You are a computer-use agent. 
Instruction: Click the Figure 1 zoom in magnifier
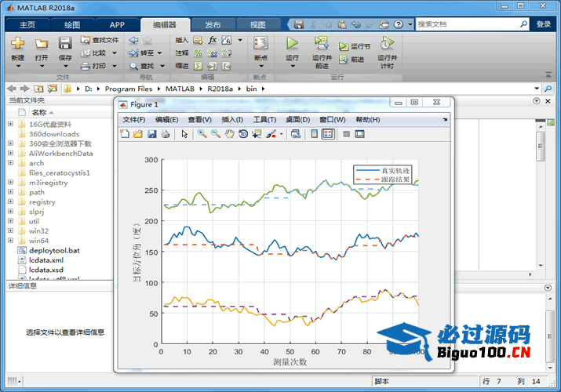[202, 134]
